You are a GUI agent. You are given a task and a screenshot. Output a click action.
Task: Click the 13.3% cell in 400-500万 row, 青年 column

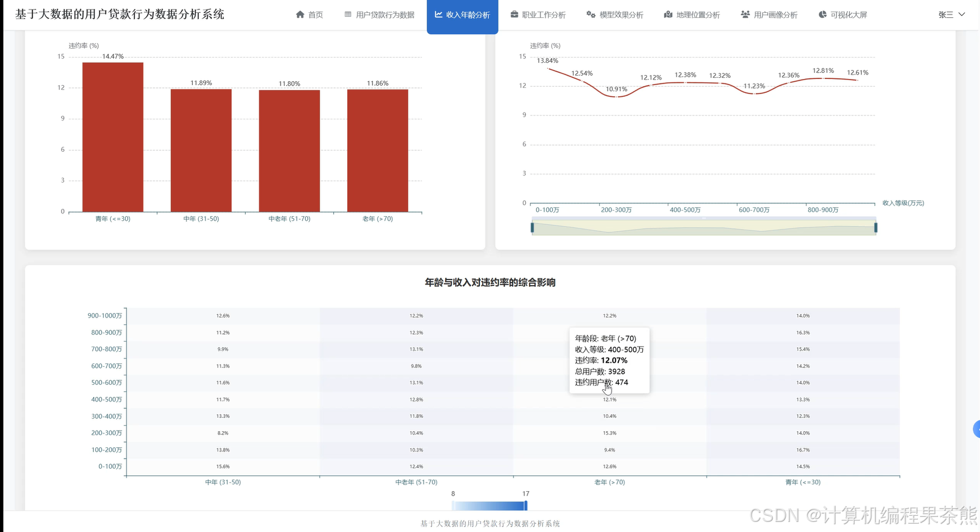(x=803, y=400)
